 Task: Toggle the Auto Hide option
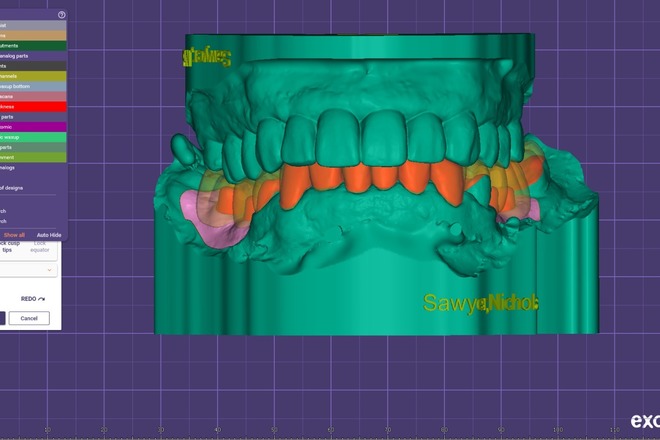(49, 234)
